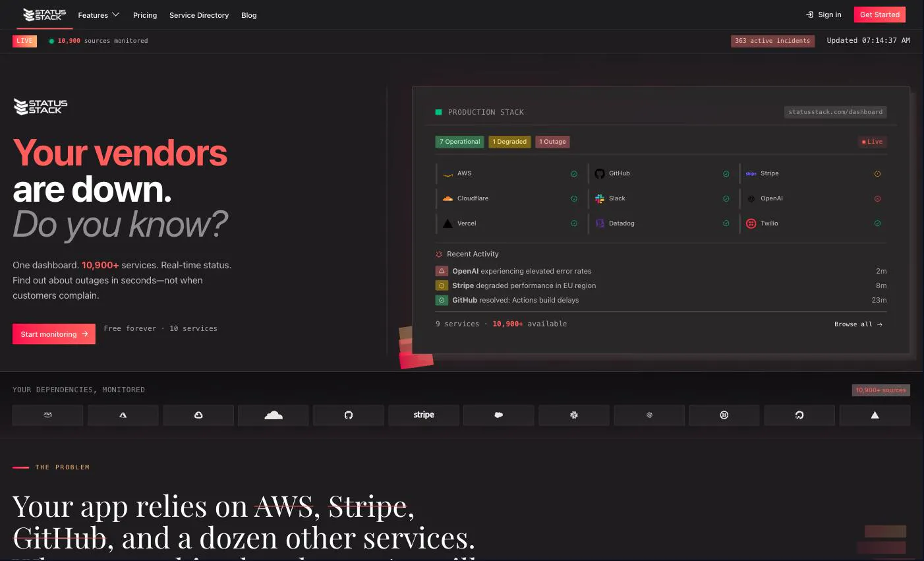Click the Cloudflare cloud tile in the dependencies strip
Screen dimensions: 924x561
[274, 415]
